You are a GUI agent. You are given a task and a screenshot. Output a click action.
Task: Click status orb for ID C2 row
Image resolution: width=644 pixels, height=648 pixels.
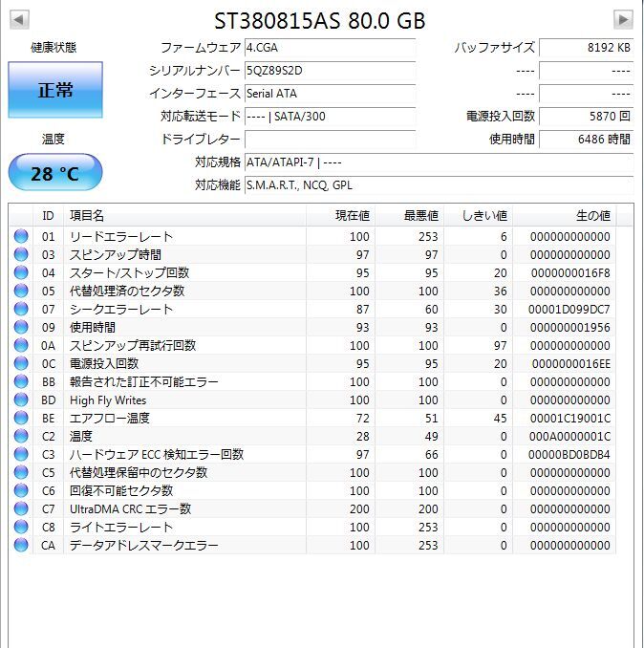pyautogui.click(x=21, y=436)
